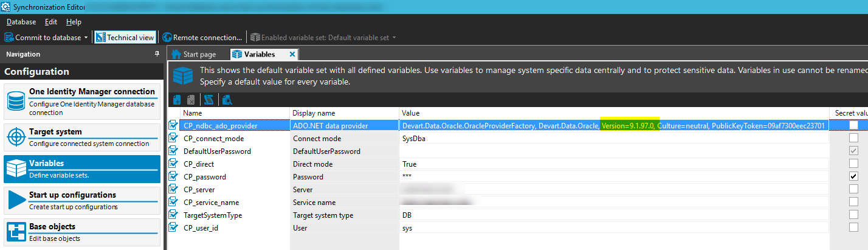
Task: Click the script conversion toolbar icon
Action: pos(209,100)
